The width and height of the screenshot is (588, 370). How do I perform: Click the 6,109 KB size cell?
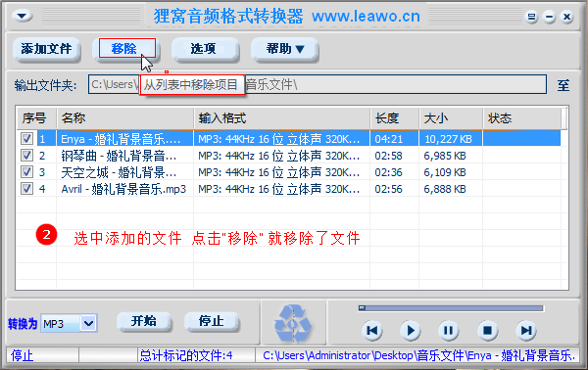pyautogui.click(x=445, y=172)
